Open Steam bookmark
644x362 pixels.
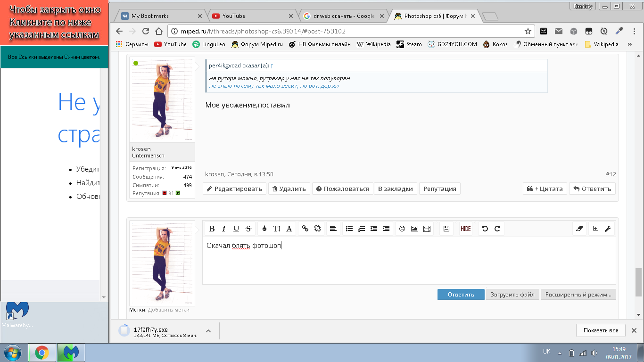(409, 44)
